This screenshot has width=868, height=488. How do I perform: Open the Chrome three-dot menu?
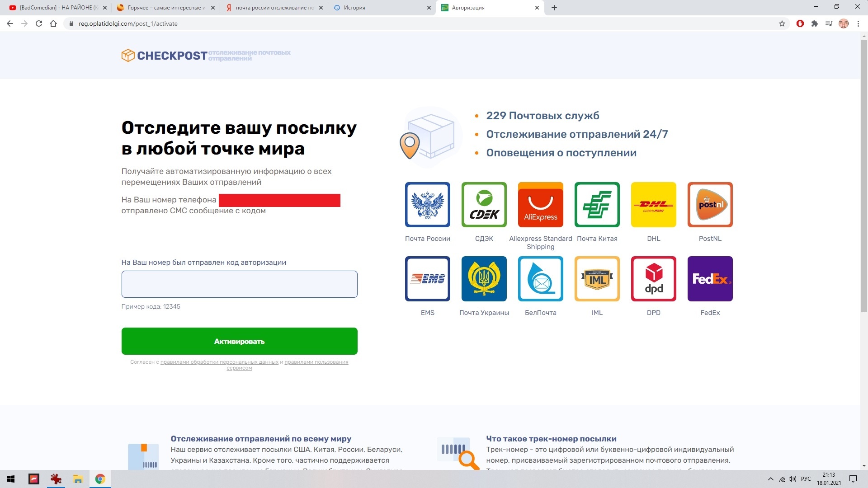point(858,24)
